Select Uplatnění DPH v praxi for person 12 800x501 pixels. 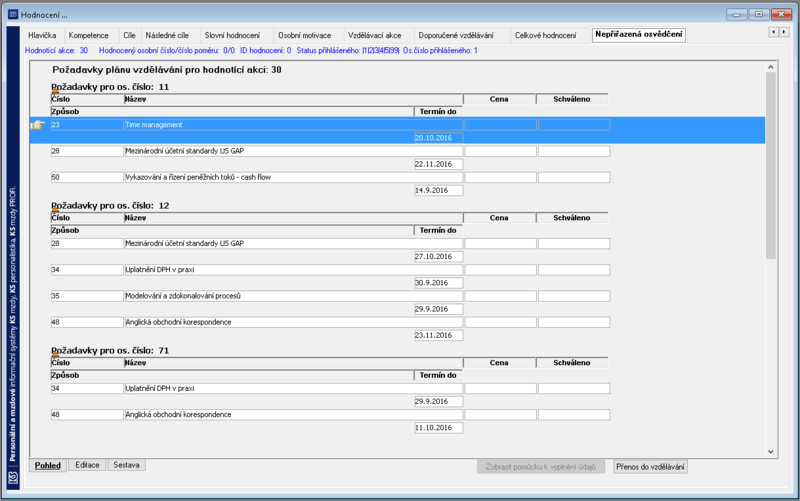coord(293,269)
